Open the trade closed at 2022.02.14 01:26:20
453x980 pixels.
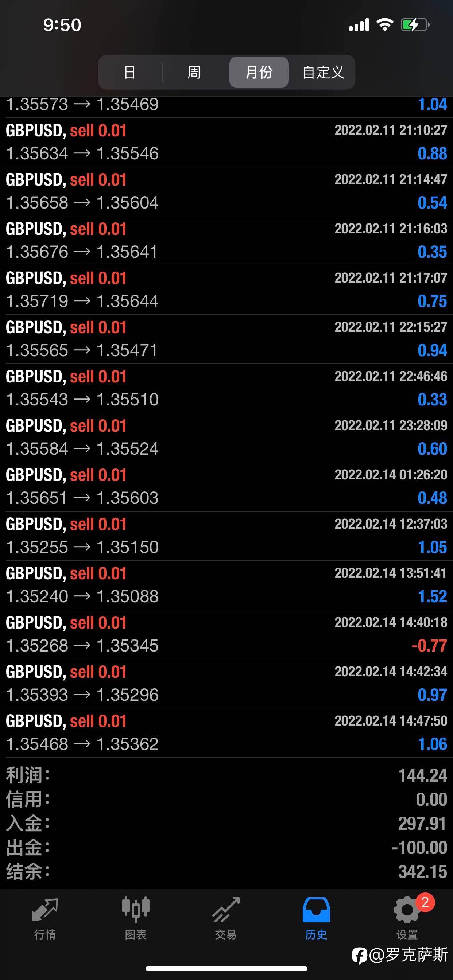pyautogui.click(x=226, y=487)
